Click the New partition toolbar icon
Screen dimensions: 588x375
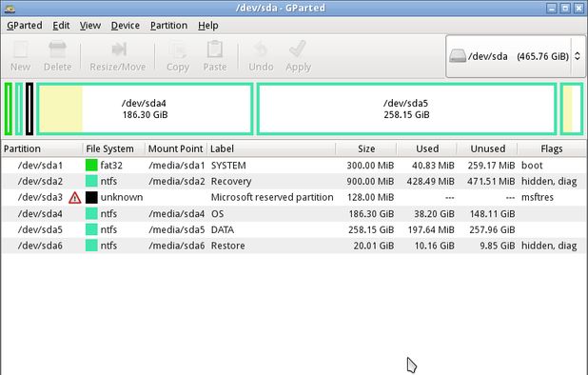(x=20, y=49)
